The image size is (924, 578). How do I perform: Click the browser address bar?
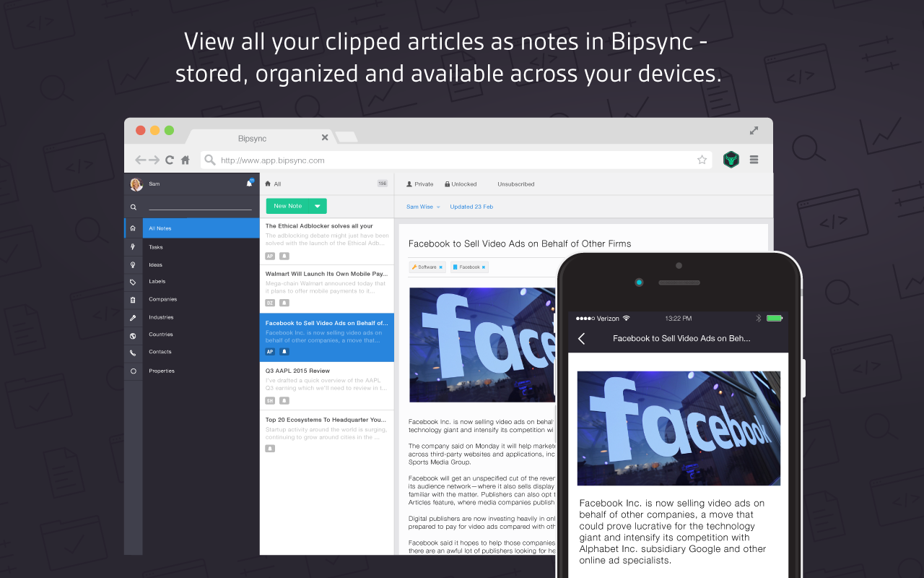coord(455,160)
